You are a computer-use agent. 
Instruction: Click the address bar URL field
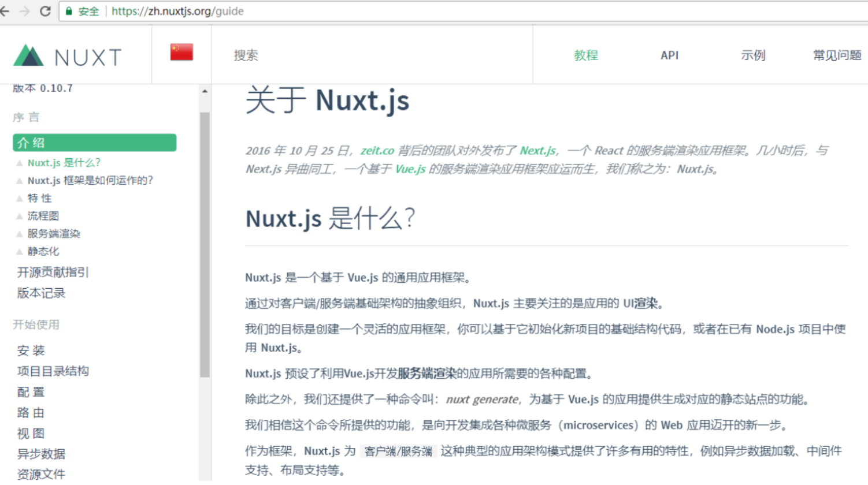(462, 11)
